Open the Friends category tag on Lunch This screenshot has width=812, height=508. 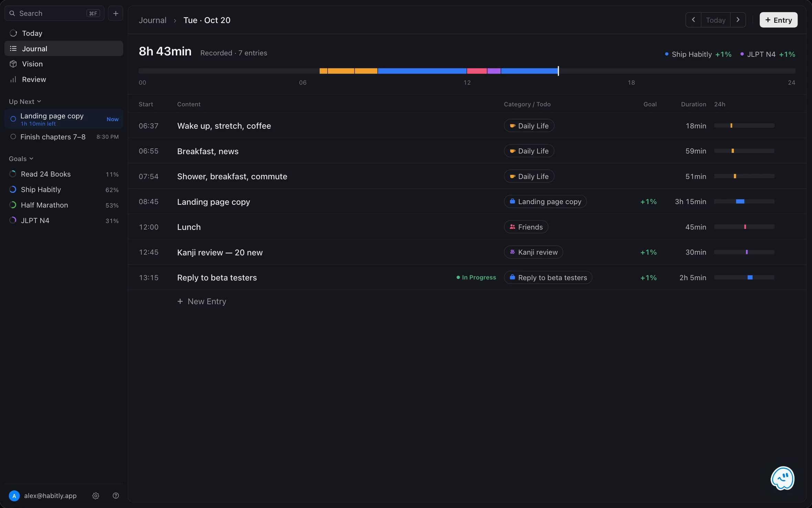click(x=526, y=227)
